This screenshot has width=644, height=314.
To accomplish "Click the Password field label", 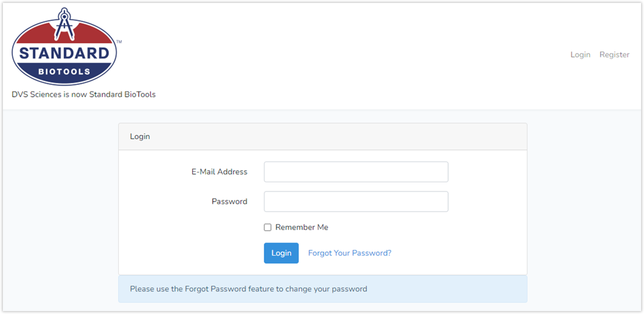I will 229,202.
